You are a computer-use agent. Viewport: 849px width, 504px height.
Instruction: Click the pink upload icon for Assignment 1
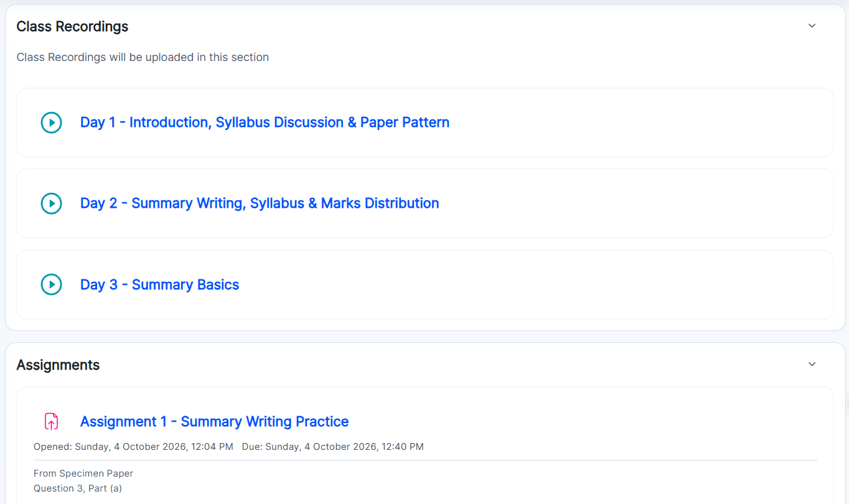pyautogui.click(x=51, y=421)
